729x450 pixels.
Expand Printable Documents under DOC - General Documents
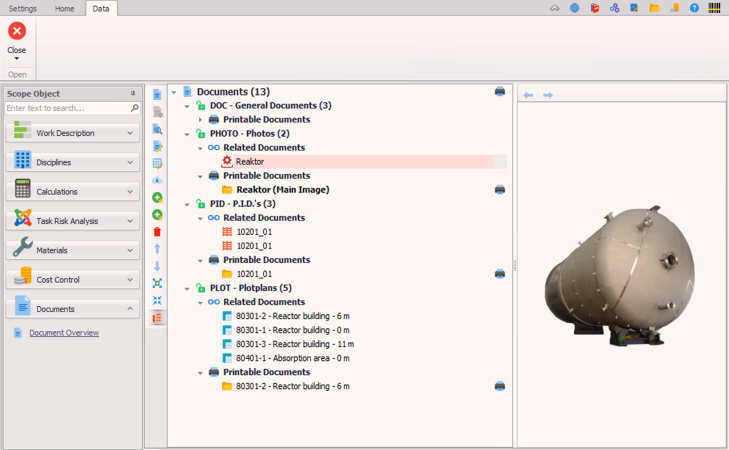click(200, 120)
